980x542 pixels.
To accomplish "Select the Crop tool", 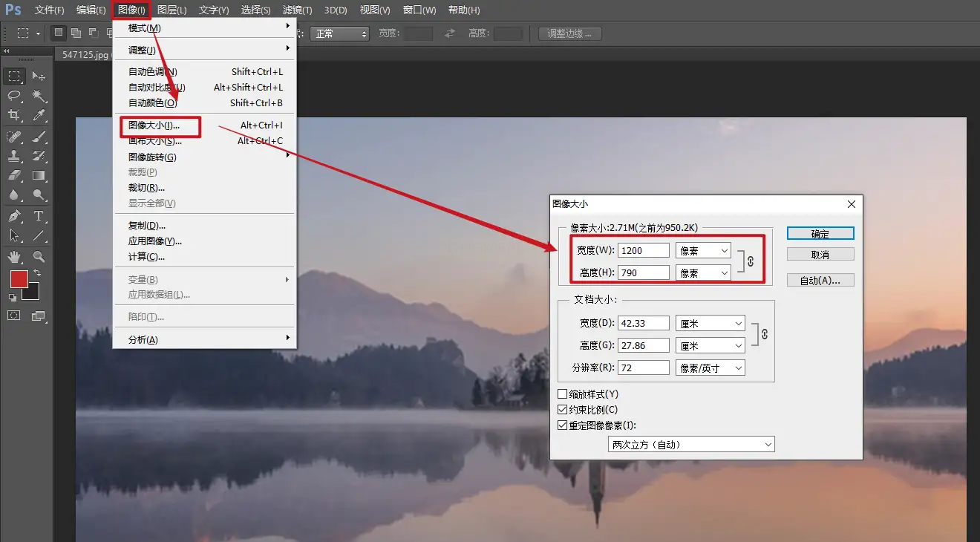I will 14,115.
